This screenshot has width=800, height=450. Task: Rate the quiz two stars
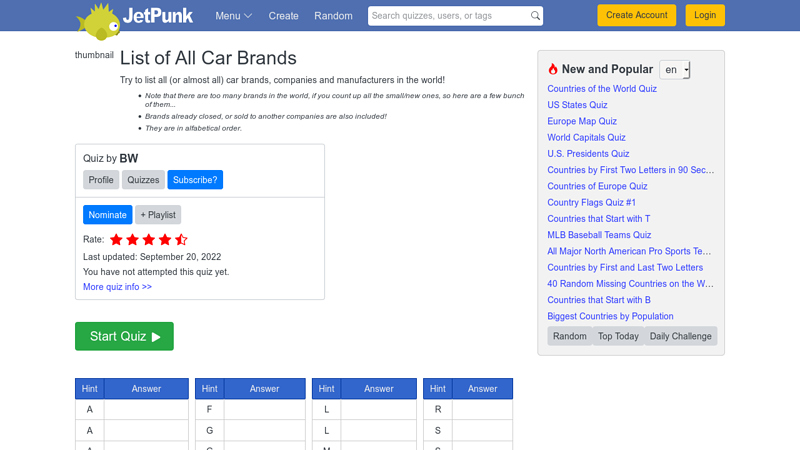pyautogui.click(x=133, y=239)
